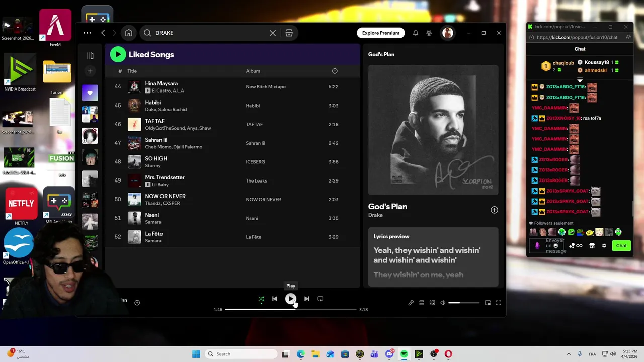Sort by the Title column header
The image size is (644, 362).
(132, 71)
